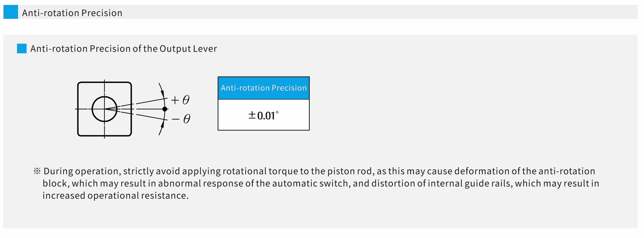Click 'increased operational resistance' text line

[115, 196]
